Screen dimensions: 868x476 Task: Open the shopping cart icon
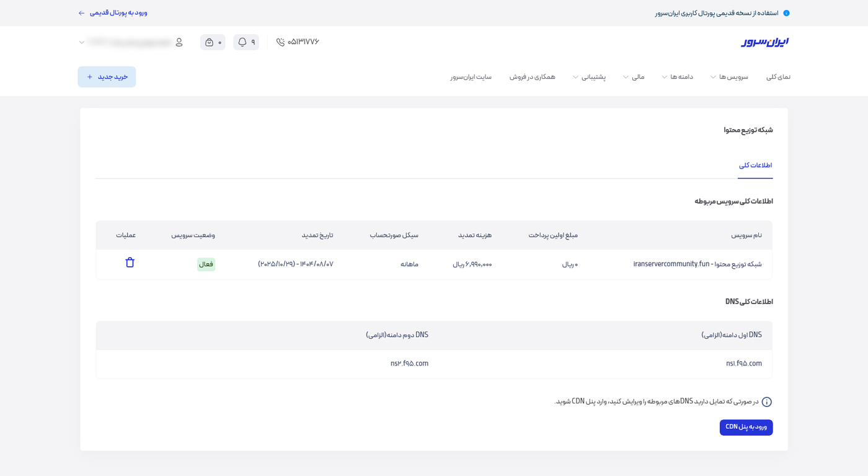(208, 42)
